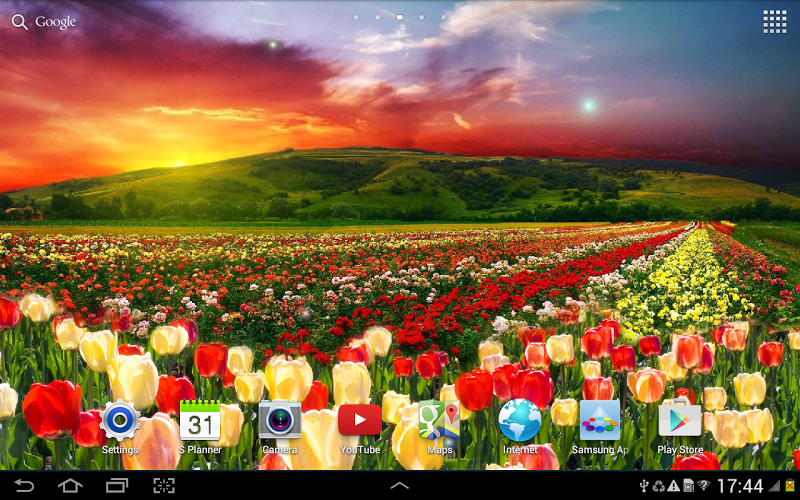Tap the mobile signal strength icon

[x=773, y=486]
